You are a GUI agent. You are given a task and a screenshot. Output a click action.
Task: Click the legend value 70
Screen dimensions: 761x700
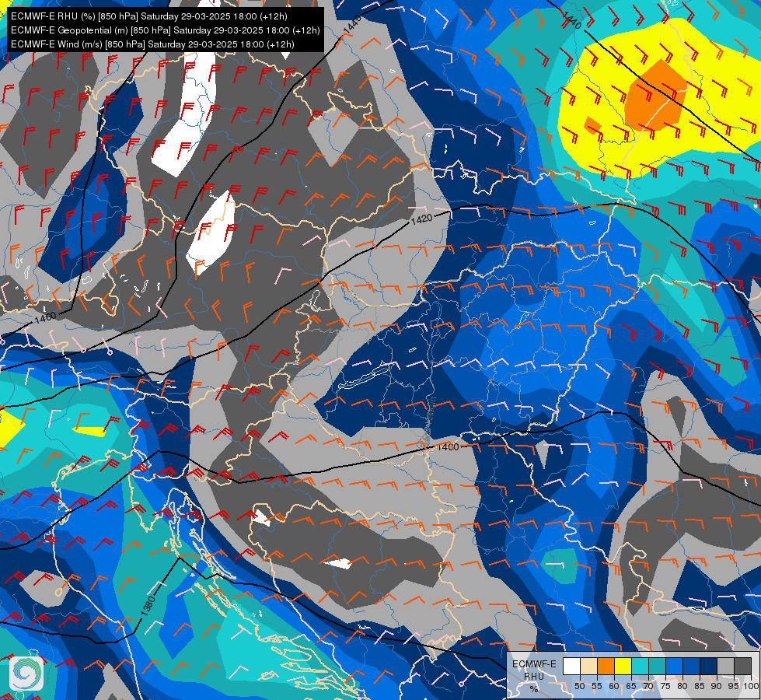click(648, 686)
